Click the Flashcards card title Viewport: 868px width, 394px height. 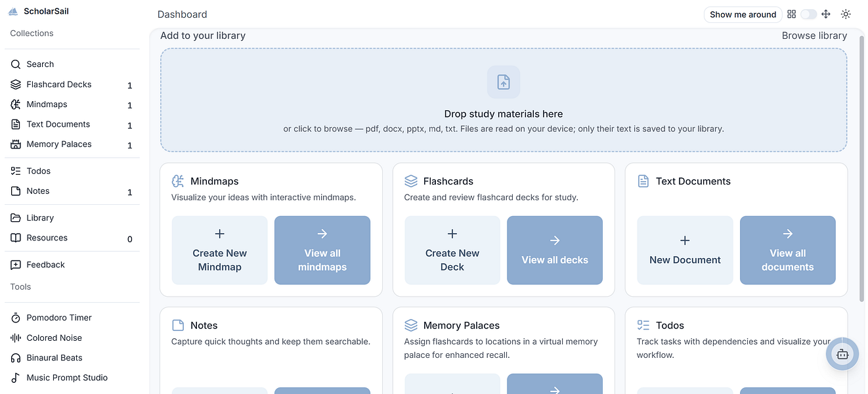click(x=448, y=181)
